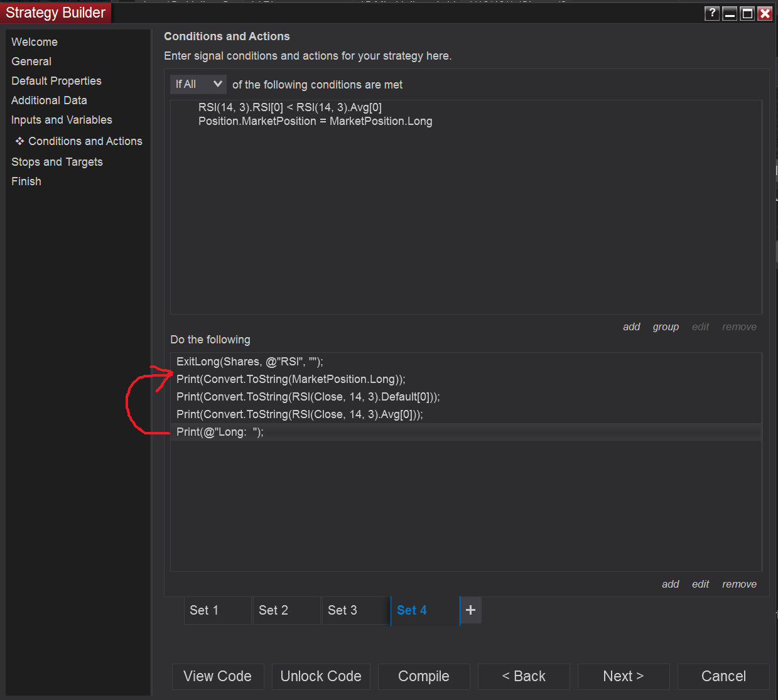Select the Position.MarketPosition condition row

315,121
